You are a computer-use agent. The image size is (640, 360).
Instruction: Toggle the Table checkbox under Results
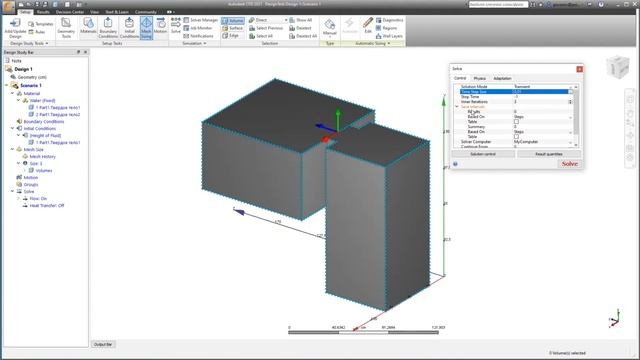tap(516, 122)
